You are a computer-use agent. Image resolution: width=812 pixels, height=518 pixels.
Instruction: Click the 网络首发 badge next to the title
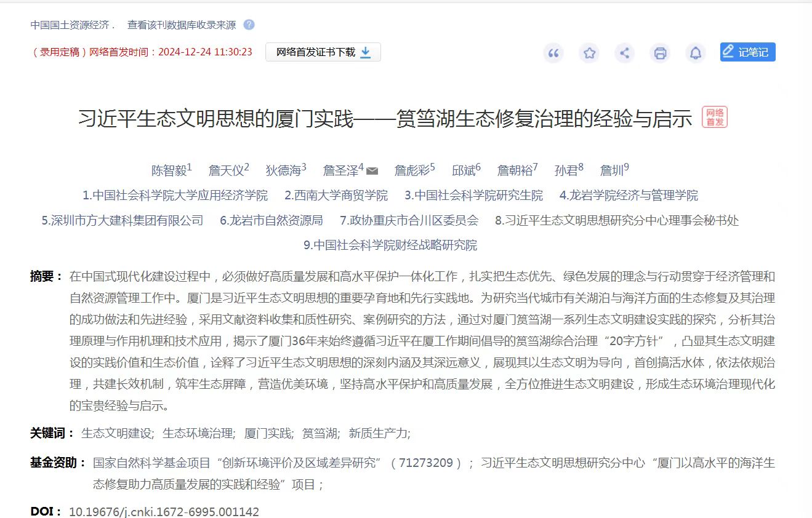point(716,118)
